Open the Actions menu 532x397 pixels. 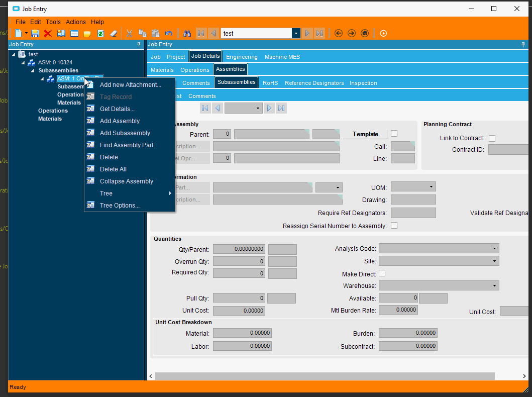[x=76, y=22]
